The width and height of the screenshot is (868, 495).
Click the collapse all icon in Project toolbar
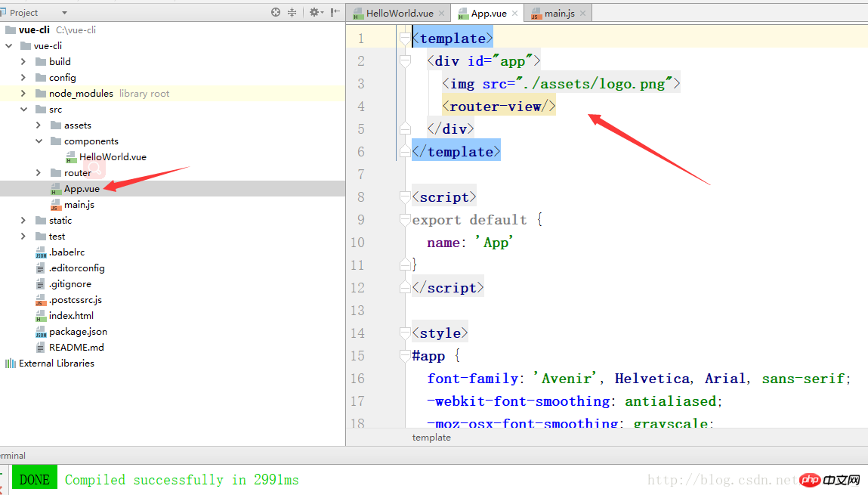[x=292, y=12]
